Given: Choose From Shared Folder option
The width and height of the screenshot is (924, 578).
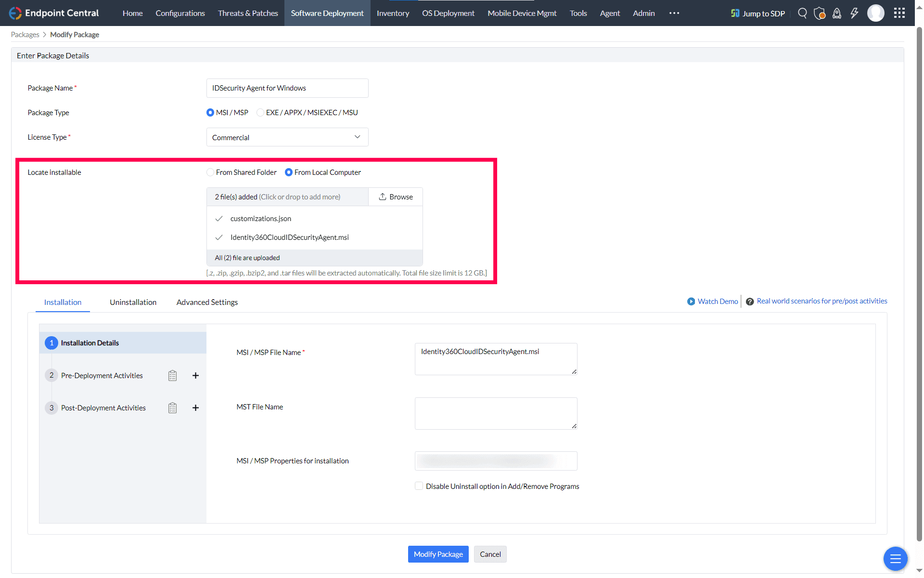Looking at the screenshot, I should pos(210,172).
